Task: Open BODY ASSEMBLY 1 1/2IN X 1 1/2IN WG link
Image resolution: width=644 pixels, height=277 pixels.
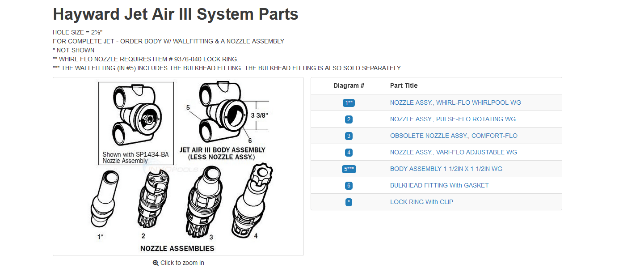Action: click(446, 169)
